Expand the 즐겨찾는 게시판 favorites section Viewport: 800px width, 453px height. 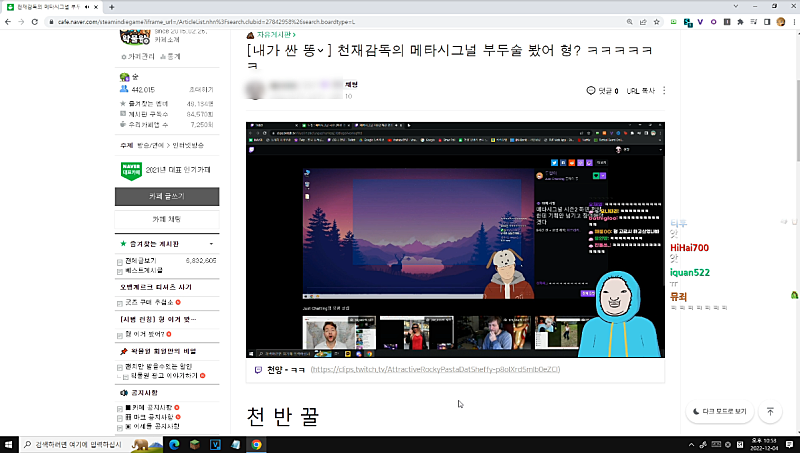tap(211, 243)
